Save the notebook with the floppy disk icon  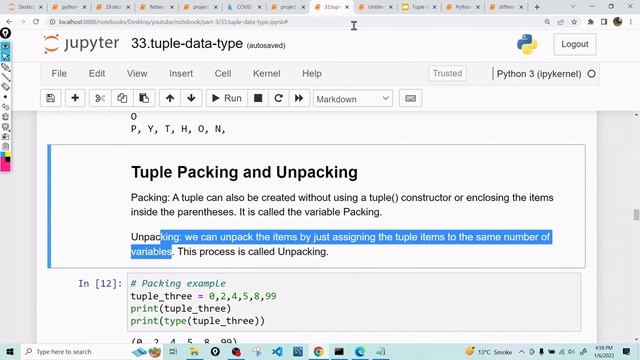tap(51, 98)
